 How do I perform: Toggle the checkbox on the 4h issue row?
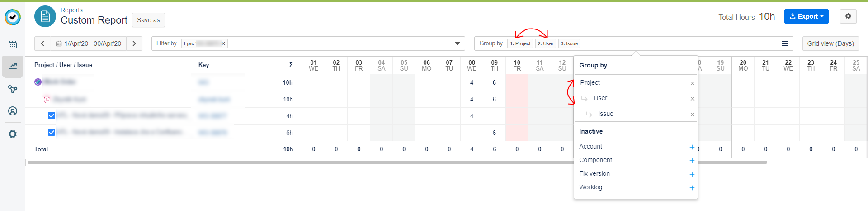pyautogui.click(x=52, y=115)
